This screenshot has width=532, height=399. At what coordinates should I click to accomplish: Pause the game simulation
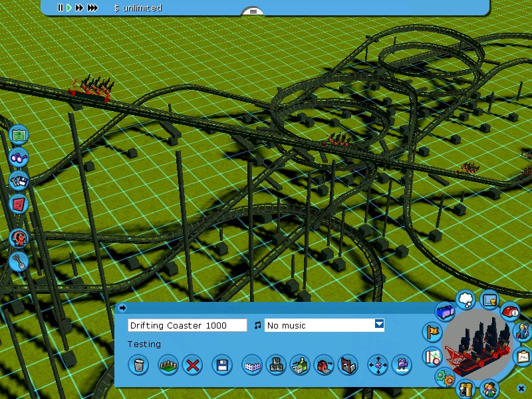60,8
